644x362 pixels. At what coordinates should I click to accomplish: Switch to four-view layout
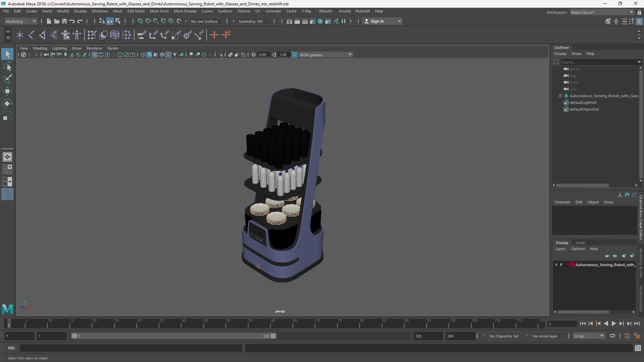coord(7,169)
